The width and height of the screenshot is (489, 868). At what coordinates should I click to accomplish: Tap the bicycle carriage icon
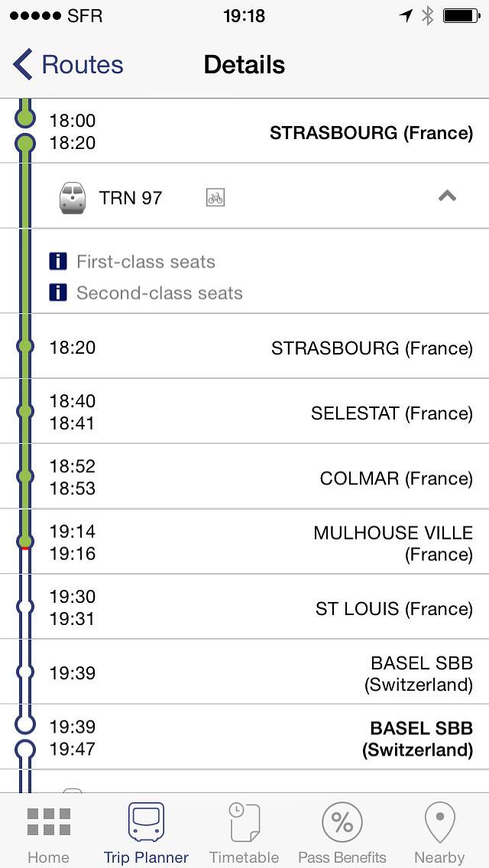[x=215, y=198]
